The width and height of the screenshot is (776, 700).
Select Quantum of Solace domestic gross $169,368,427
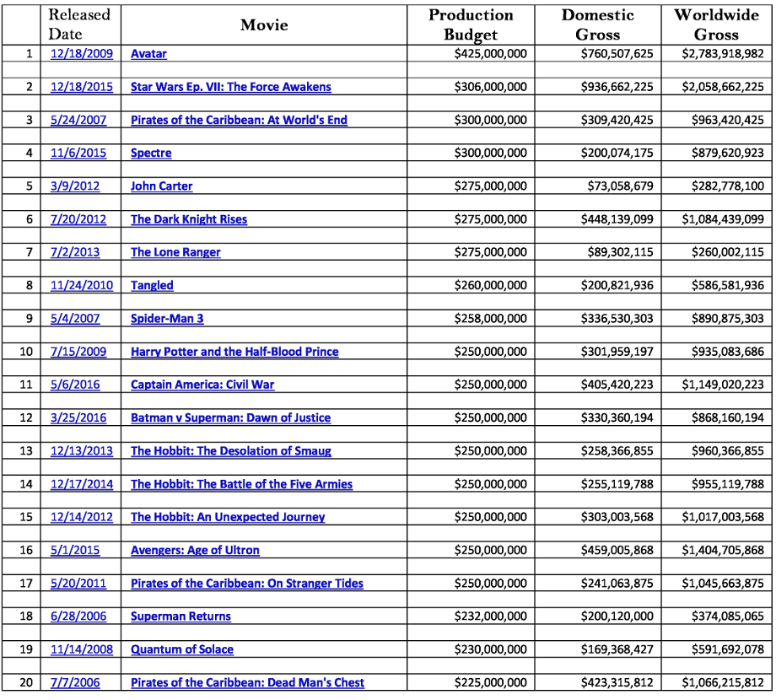point(617,649)
